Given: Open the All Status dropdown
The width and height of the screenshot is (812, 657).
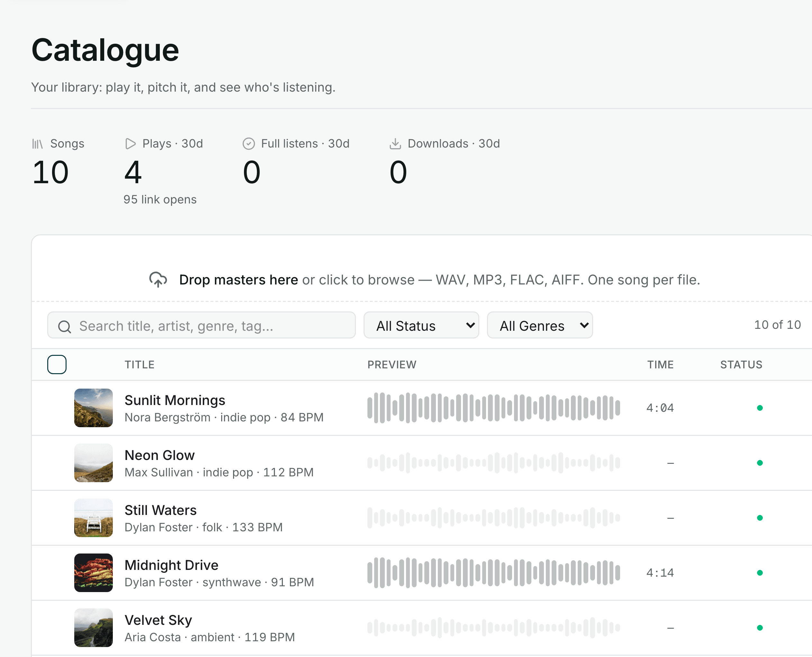Looking at the screenshot, I should [x=421, y=325].
